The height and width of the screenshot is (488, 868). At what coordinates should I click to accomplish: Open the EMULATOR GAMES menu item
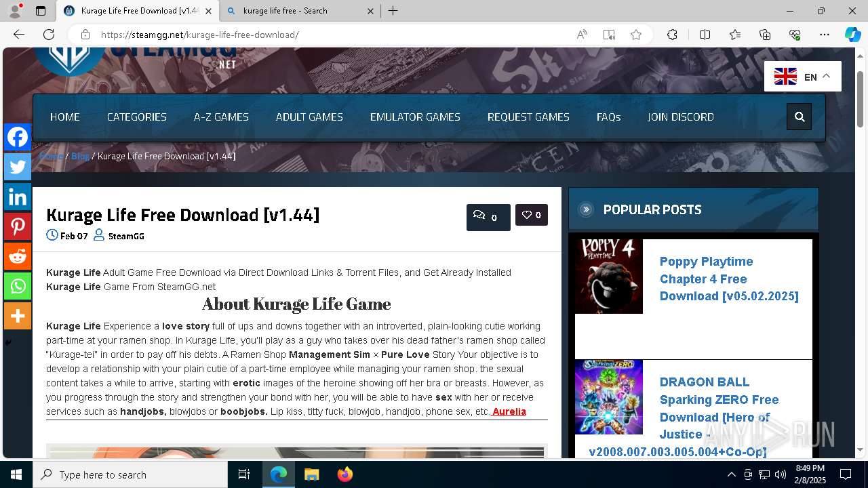[x=415, y=117]
